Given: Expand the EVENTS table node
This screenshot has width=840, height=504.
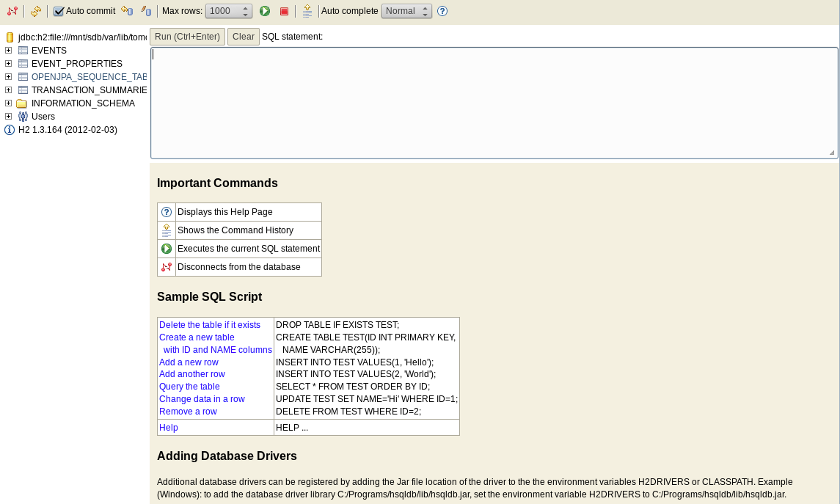Looking at the screenshot, I should (9, 51).
